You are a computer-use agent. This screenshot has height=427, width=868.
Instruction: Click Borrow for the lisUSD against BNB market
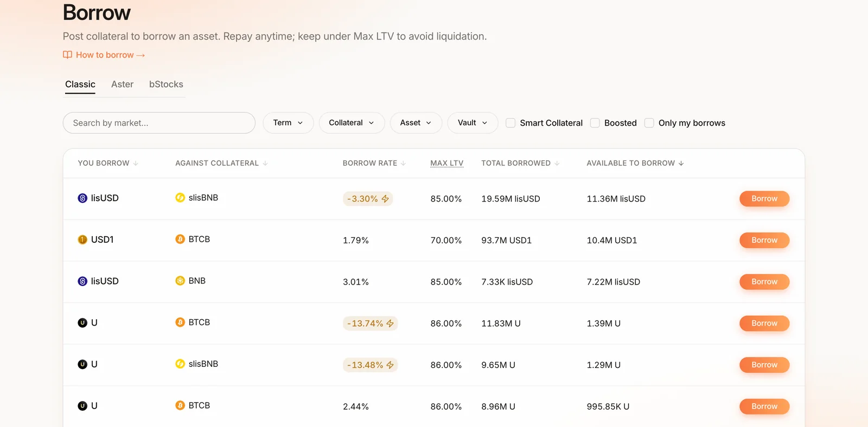(764, 282)
